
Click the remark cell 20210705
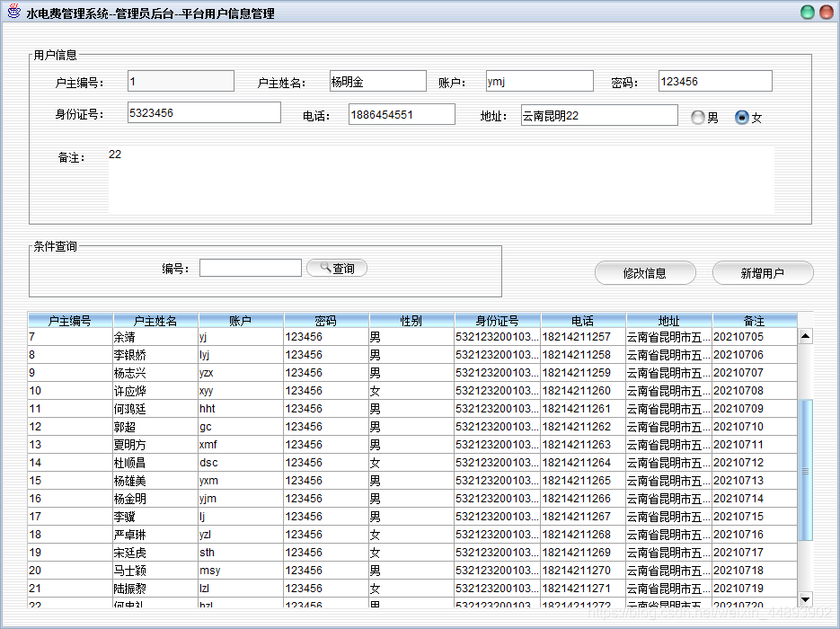755,336
